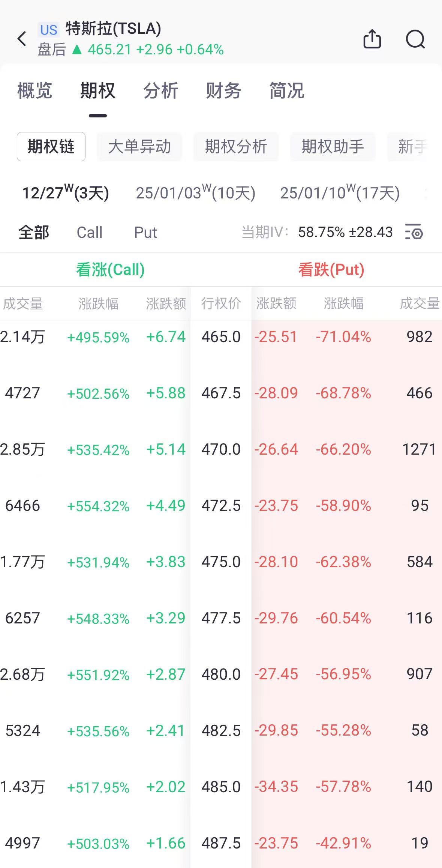Screen dimensions: 442x868
Task: Tap the share icon
Action: point(372,39)
